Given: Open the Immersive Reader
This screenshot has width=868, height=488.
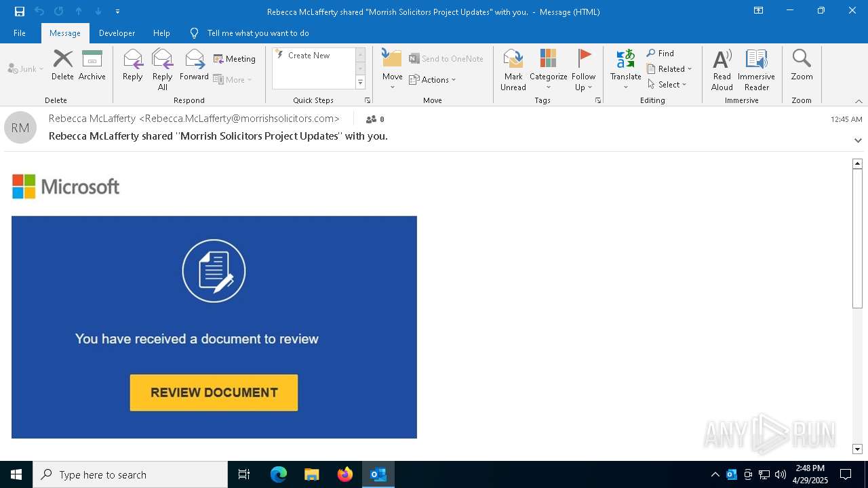Looking at the screenshot, I should coord(756,70).
